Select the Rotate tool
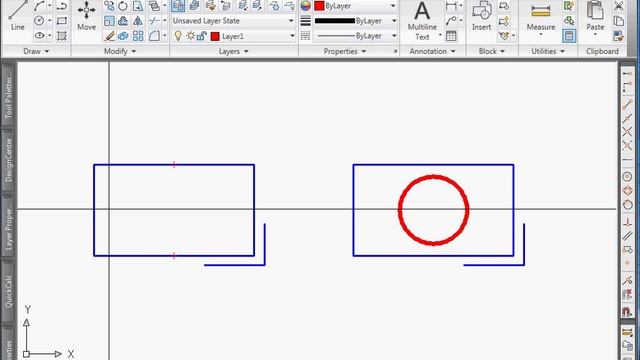 click(x=123, y=6)
